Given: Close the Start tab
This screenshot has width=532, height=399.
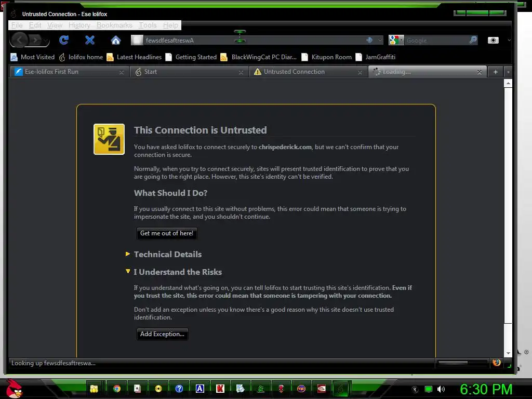Looking at the screenshot, I should point(241,72).
